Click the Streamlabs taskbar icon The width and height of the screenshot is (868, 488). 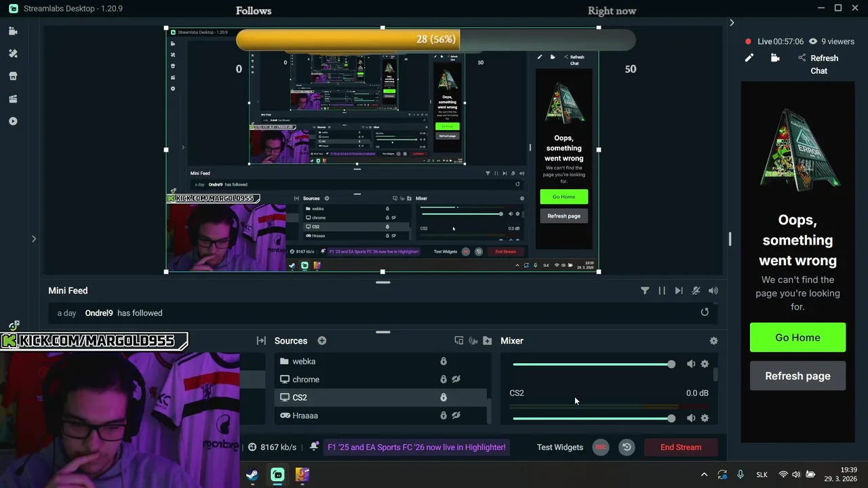click(277, 475)
